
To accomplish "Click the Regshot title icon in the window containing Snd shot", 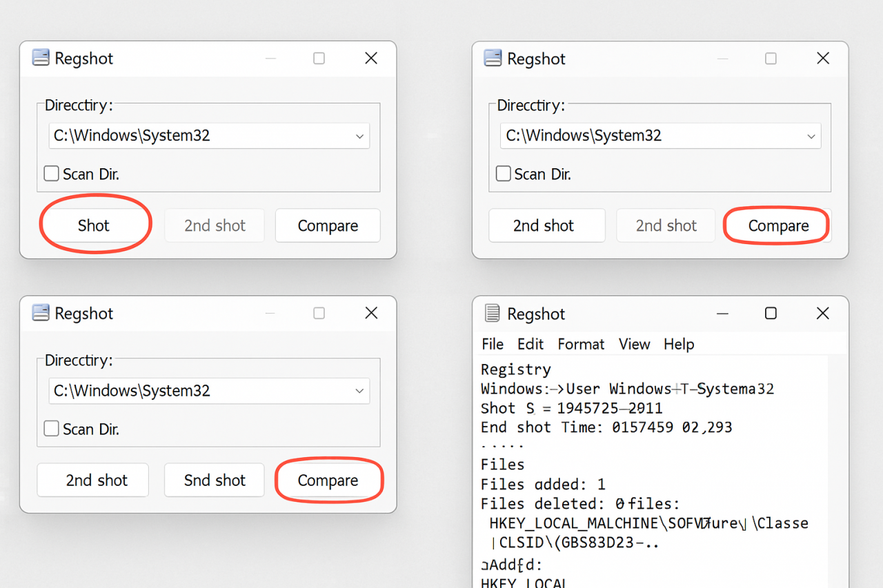I will (x=41, y=313).
